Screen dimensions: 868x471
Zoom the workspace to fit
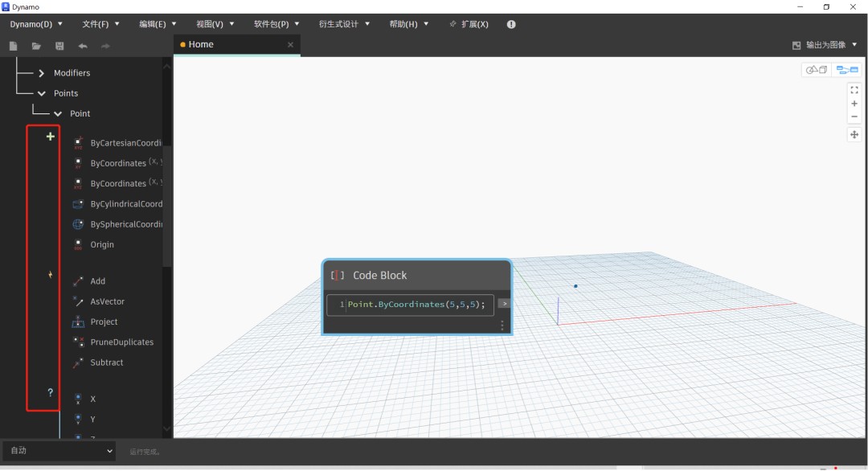pyautogui.click(x=854, y=90)
